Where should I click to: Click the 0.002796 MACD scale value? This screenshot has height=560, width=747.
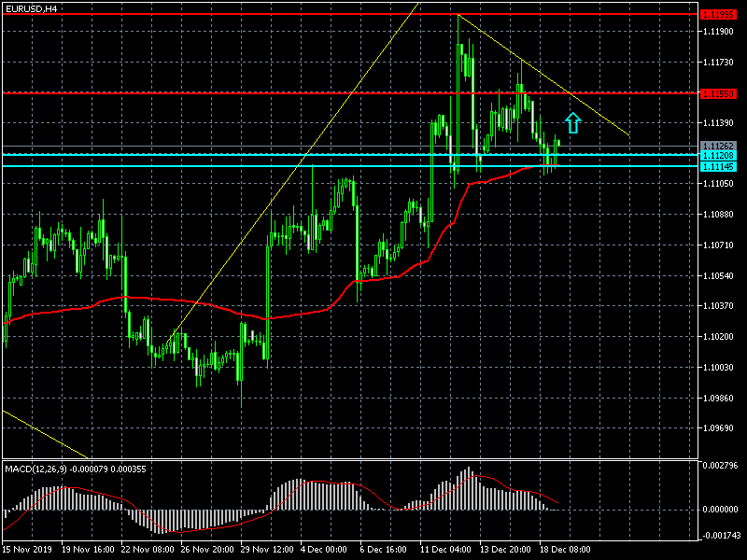pyautogui.click(x=720, y=465)
